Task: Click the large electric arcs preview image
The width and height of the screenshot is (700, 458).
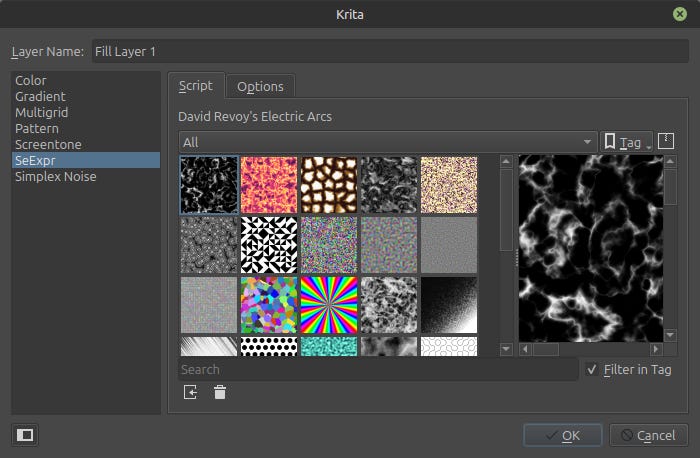Action: [x=591, y=248]
